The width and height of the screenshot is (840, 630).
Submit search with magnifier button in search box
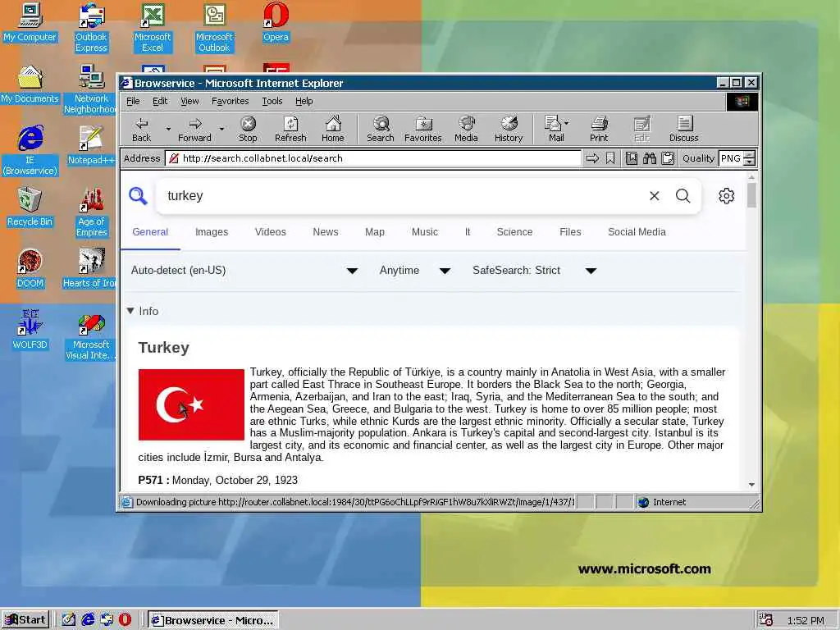(683, 196)
